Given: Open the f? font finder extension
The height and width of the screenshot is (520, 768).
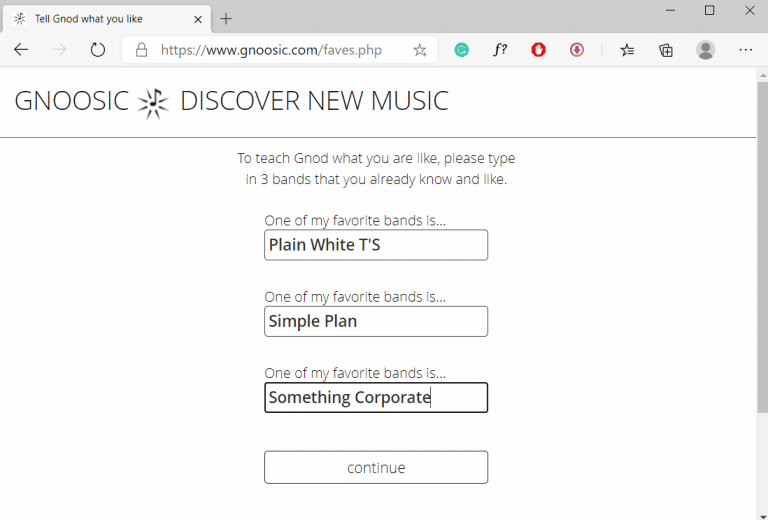Looking at the screenshot, I should coord(500,49).
